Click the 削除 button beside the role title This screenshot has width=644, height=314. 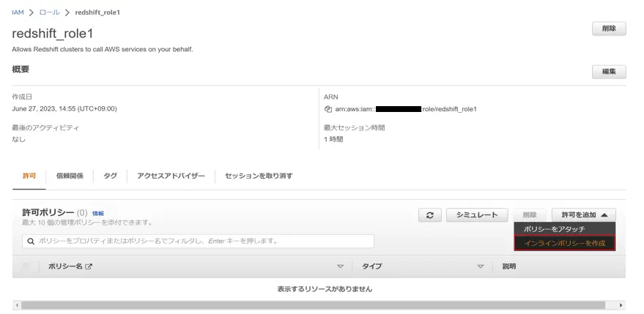[x=609, y=29]
